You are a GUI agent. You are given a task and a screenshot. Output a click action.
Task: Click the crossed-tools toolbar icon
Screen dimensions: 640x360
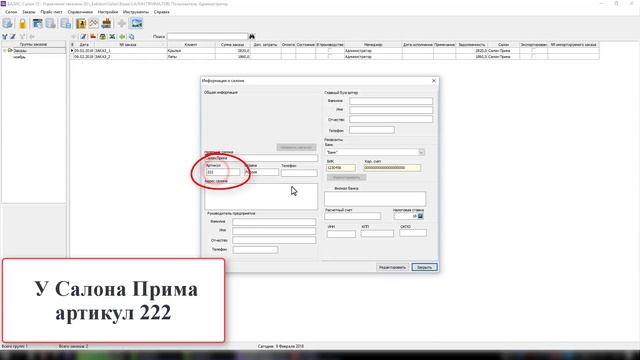pyautogui.click(x=94, y=23)
